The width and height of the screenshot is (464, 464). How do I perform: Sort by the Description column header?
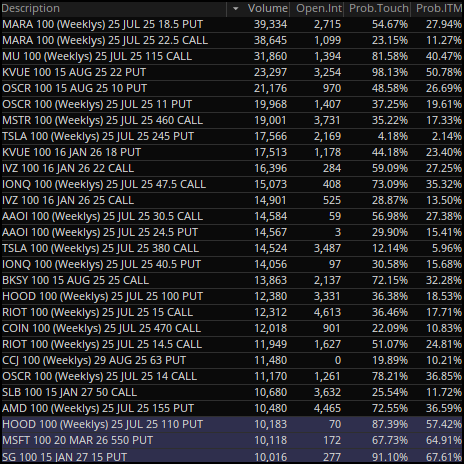click(x=113, y=8)
